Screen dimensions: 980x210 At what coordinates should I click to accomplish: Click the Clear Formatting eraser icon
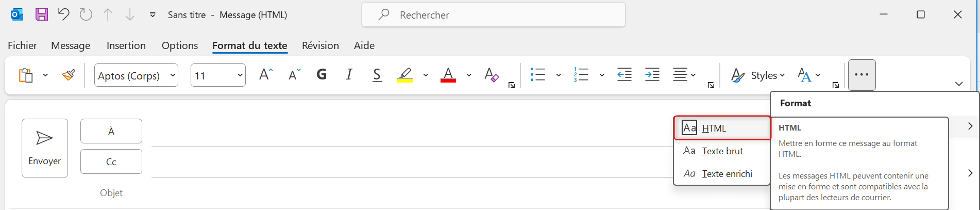(x=492, y=75)
